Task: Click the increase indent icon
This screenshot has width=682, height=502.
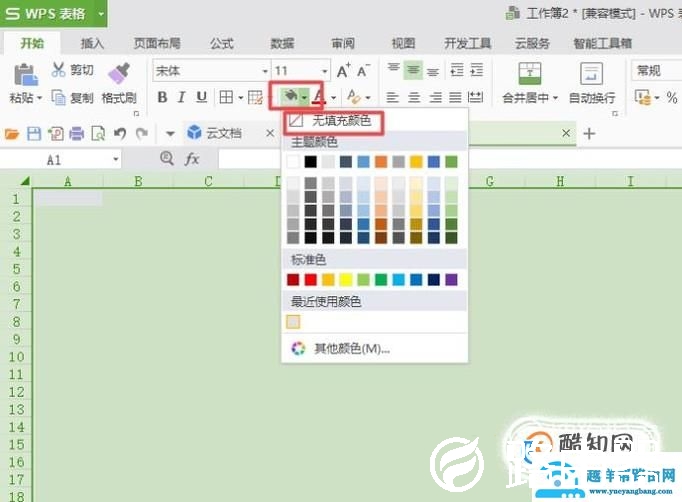Action: 477,70
